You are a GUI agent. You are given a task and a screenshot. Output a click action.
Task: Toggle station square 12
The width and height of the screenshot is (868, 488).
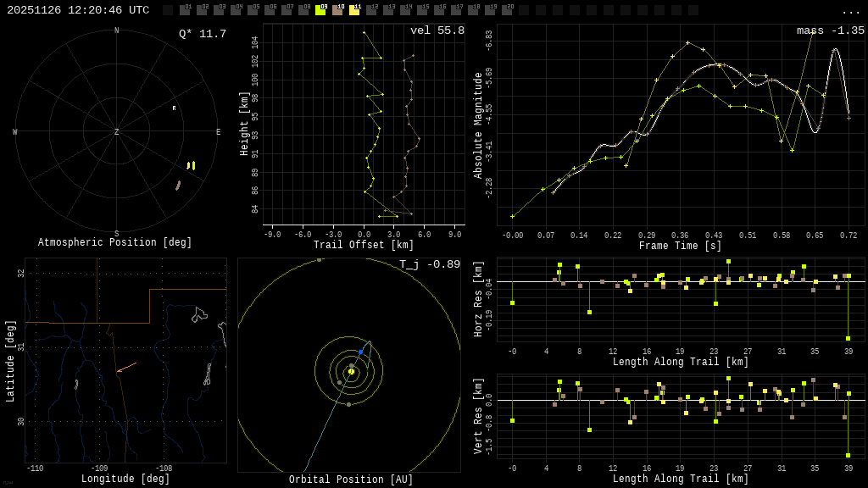tap(371, 10)
